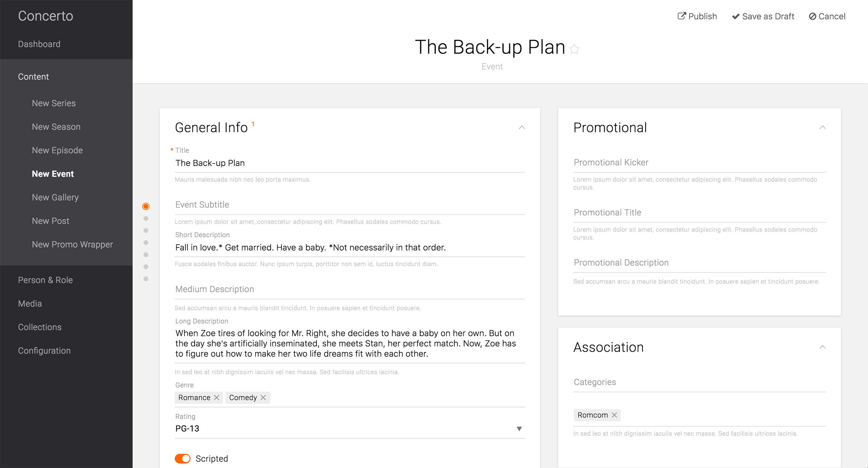
Task: Remove the Romcom category tag
Action: (x=614, y=415)
